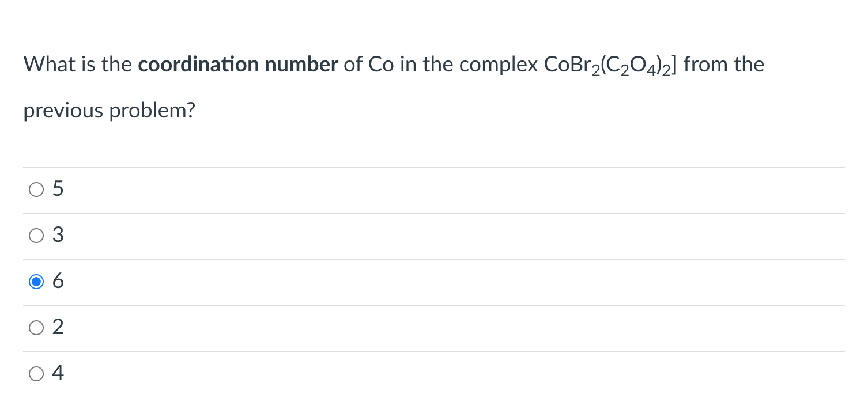The height and width of the screenshot is (417, 868).
Task: Select the radio button for answer 4
Action: (36, 373)
